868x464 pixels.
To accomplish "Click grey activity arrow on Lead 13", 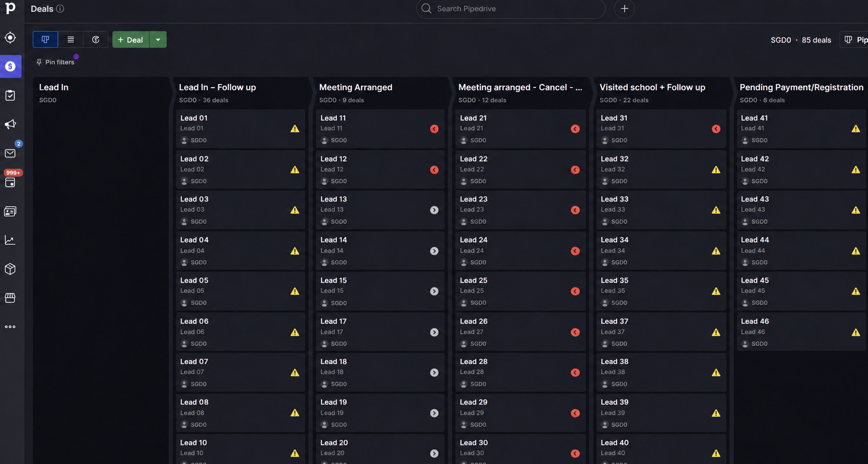I will tap(434, 210).
